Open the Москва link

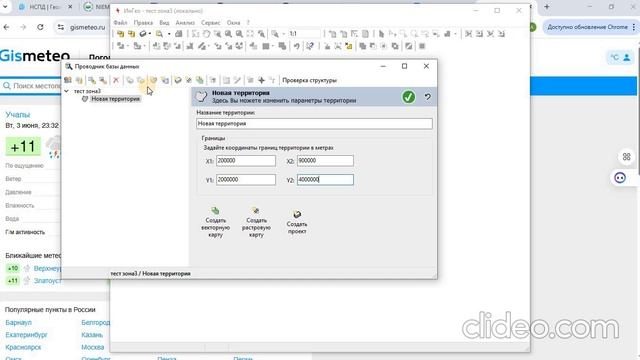pyautogui.click(x=93, y=347)
